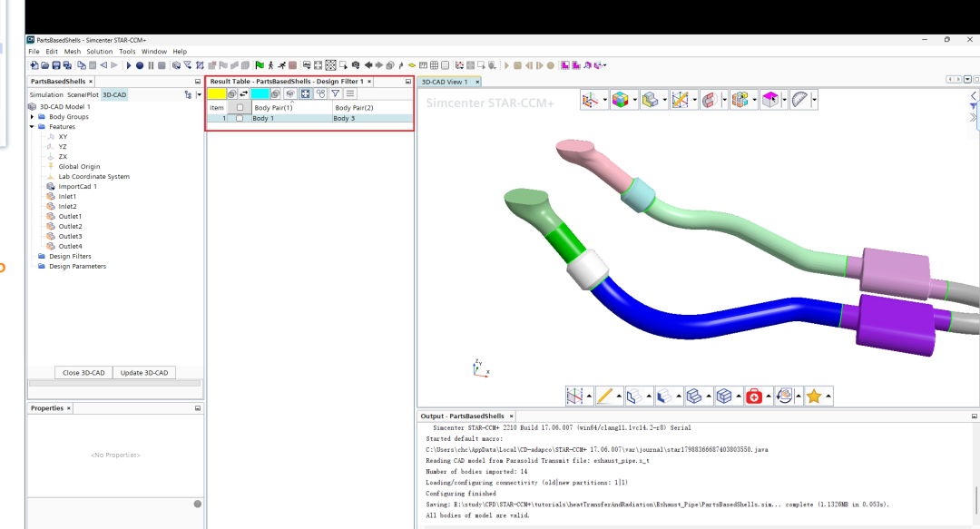Click the filter funnel icon in Result Table

336,93
